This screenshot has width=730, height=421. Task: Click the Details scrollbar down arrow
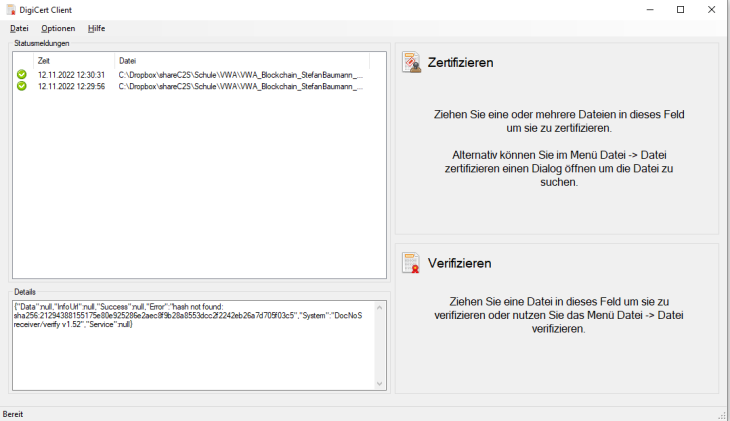click(379, 383)
